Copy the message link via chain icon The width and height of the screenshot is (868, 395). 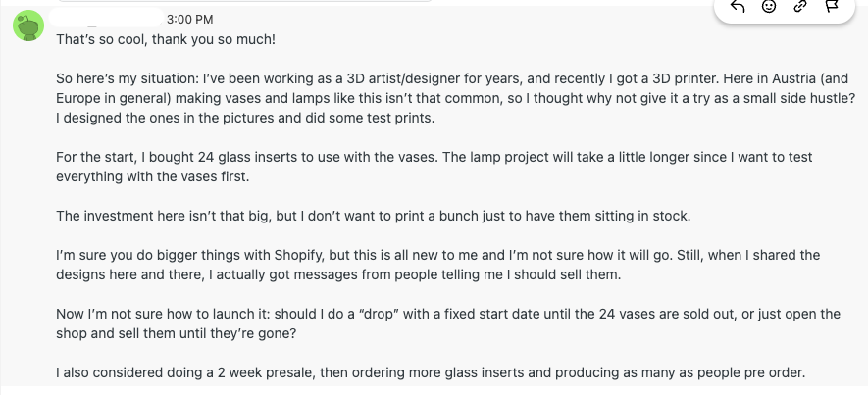(799, 7)
